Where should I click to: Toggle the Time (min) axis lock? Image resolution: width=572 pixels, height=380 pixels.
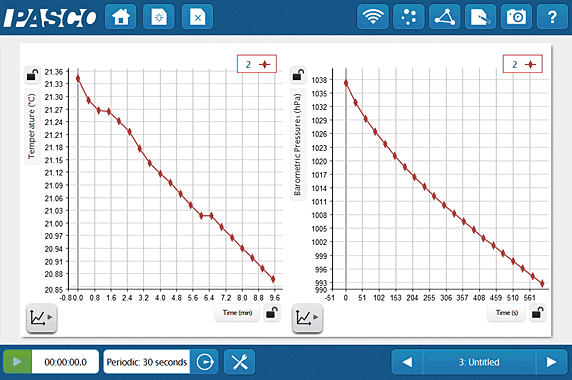coord(272,313)
